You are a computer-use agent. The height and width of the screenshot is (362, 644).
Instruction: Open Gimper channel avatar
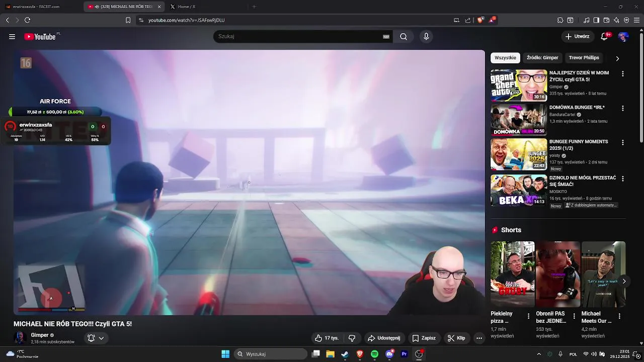pos(20,338)
